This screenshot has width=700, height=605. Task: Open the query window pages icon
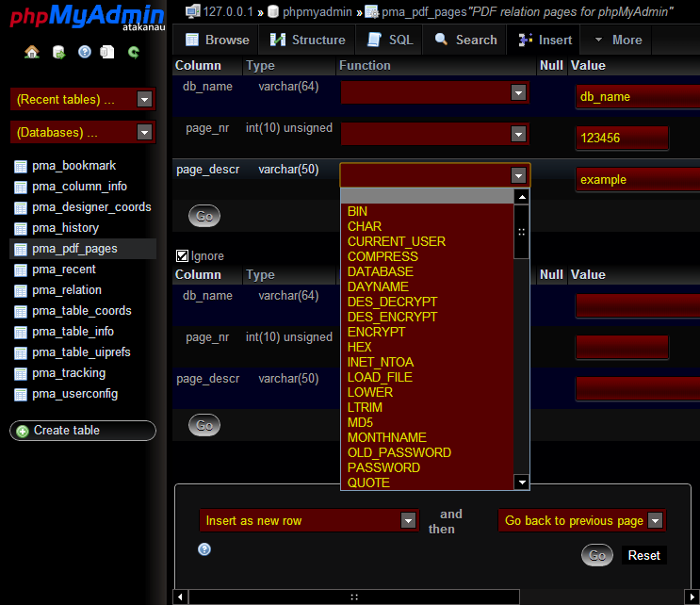[x=107, y=52]
